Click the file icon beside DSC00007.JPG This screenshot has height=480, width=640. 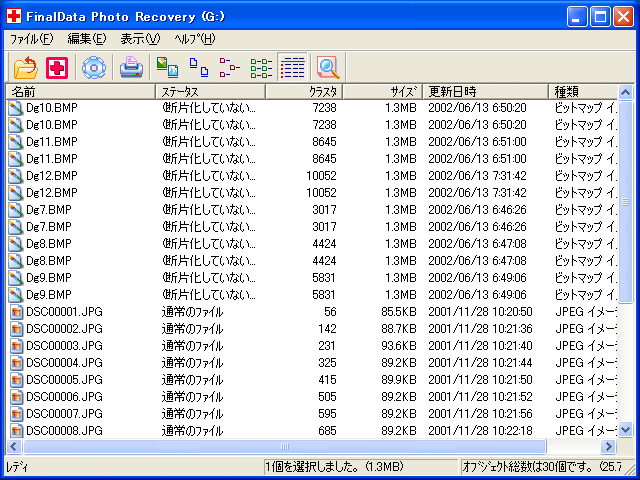click(16, 414)
